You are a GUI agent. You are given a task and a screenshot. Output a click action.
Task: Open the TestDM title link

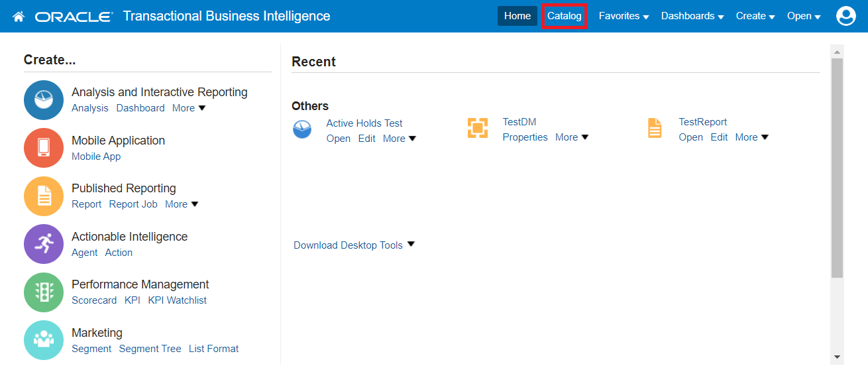(x=519, y=122)
